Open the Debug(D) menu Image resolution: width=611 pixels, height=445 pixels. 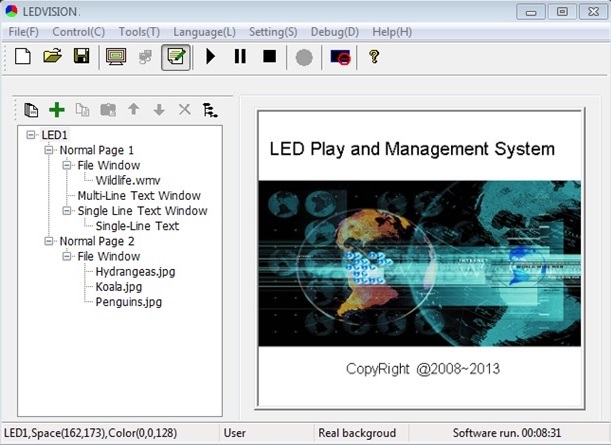coord(335,32)
